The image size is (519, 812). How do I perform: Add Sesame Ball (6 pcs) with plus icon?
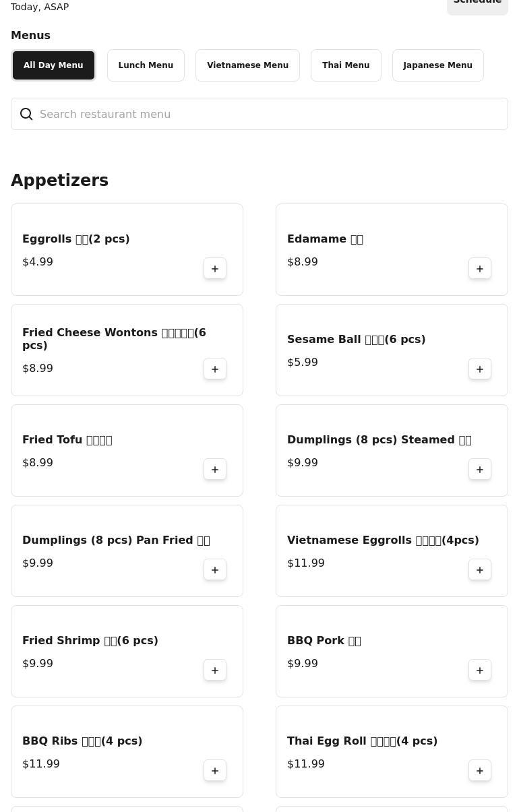pos(480,369)
